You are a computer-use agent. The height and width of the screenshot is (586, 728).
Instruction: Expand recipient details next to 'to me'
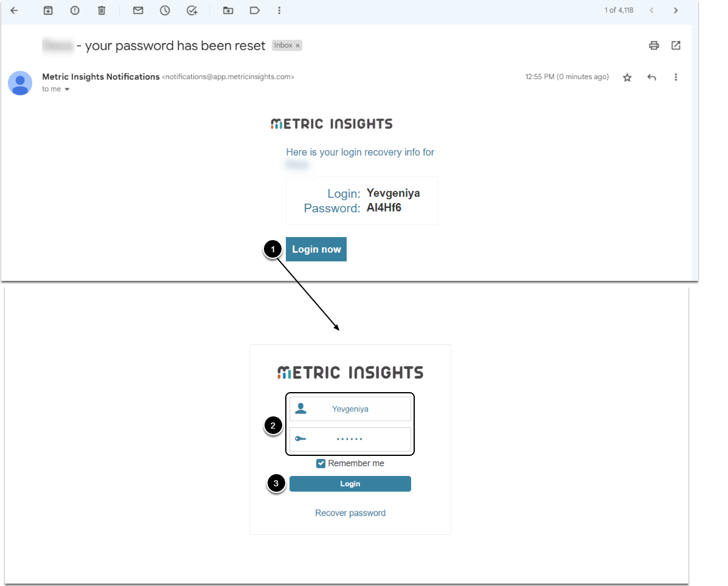(67, 89)
